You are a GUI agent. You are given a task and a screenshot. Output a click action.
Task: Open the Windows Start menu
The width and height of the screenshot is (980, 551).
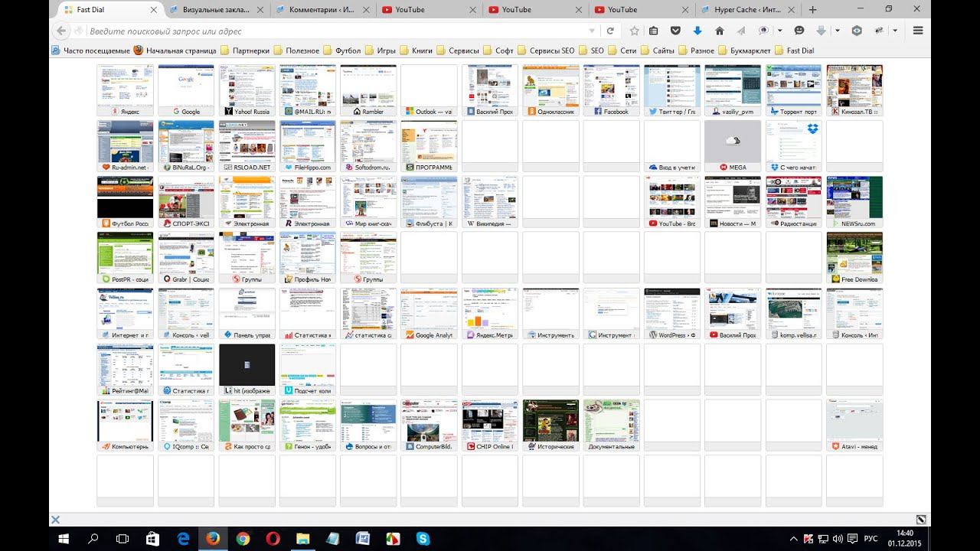(x=64, y=539)
